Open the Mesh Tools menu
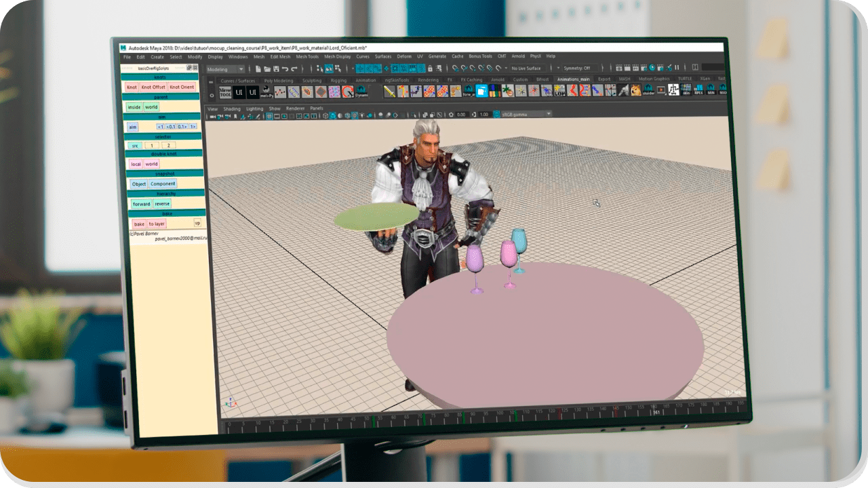 [307, 57]
